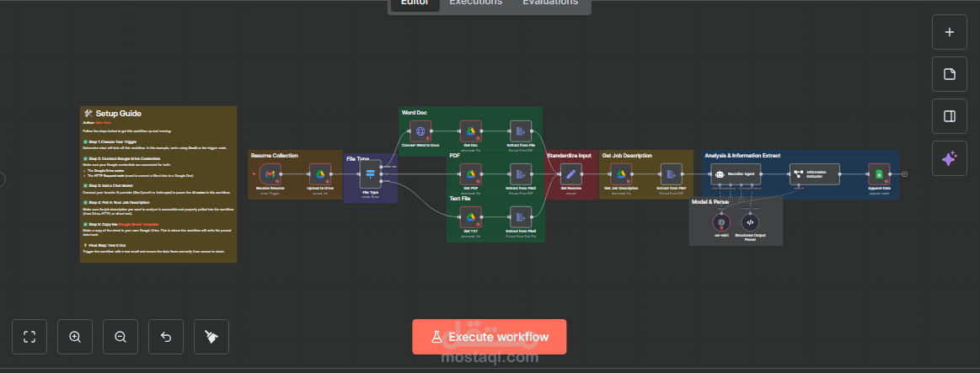Open the File Type switch node
This screenshot has width=980, height=373.
pos(370,174)
